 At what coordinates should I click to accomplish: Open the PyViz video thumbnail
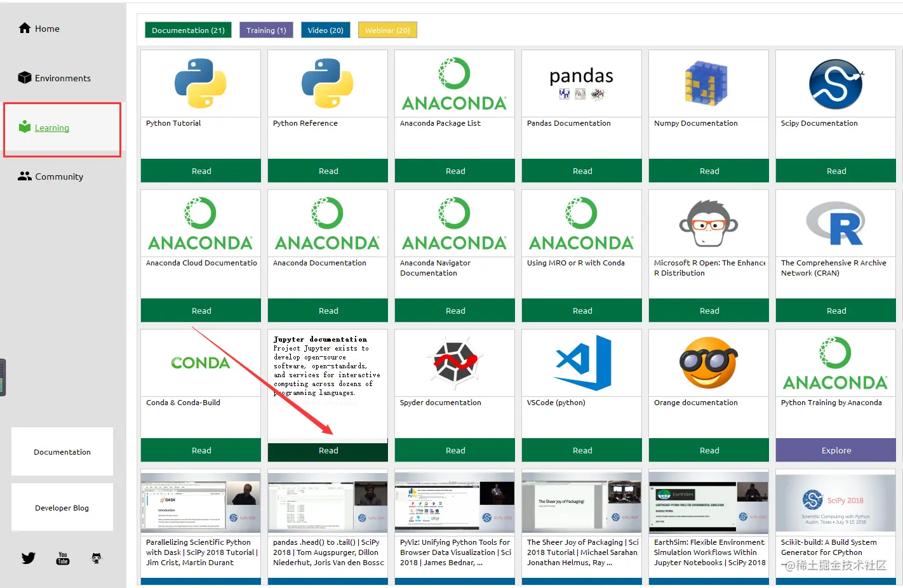point(455,502)
